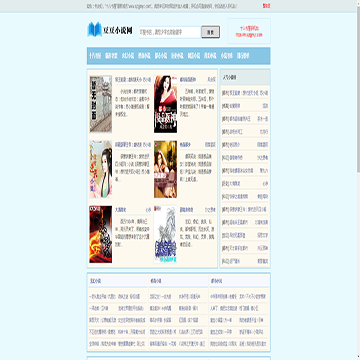Open the last entry in the right ranking list

click(245, 261)
